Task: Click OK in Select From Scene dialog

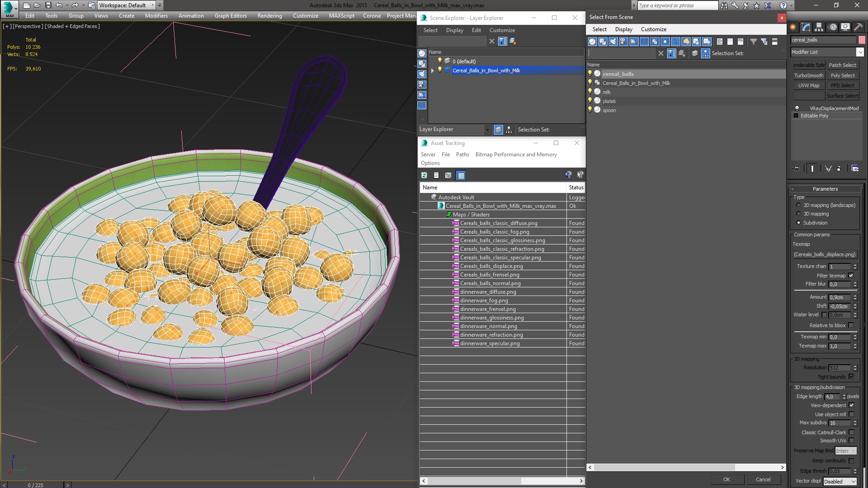Action: coord(726,479)
